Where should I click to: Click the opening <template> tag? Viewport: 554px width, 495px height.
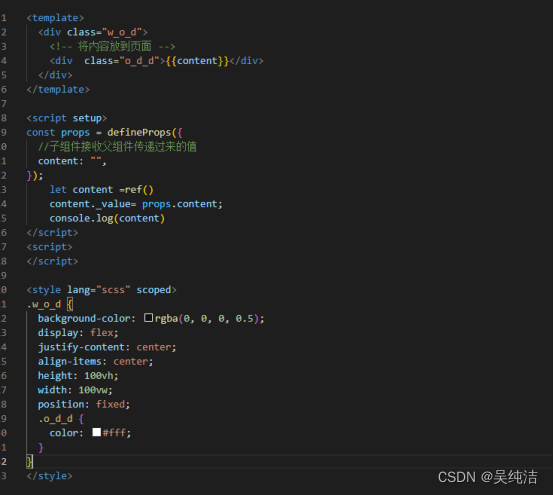point(55,18)
